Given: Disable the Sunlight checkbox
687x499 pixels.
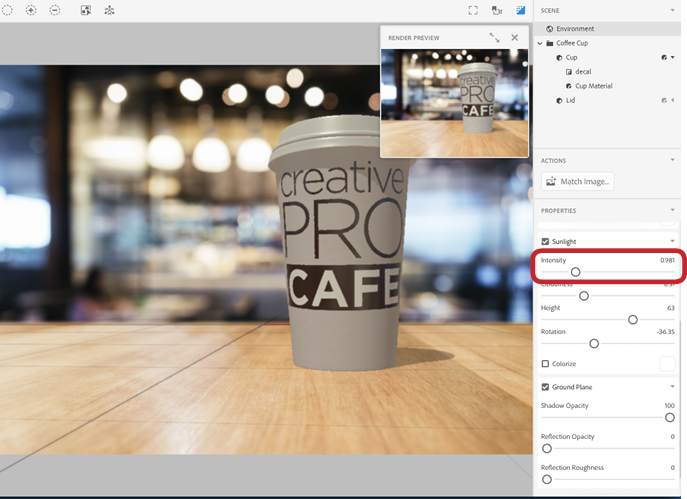Looking at the screenshot, I should pos(545,242).
